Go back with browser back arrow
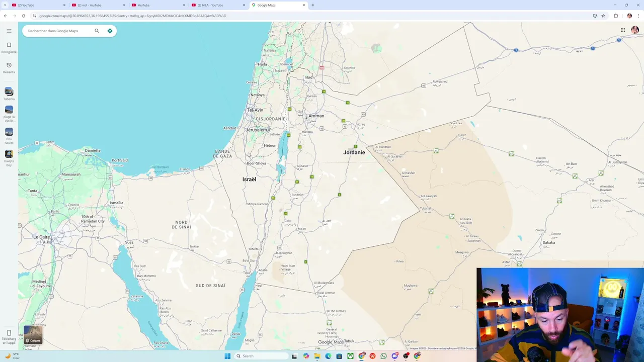Viewport: 644px width, 362px height. coord(6,16)
